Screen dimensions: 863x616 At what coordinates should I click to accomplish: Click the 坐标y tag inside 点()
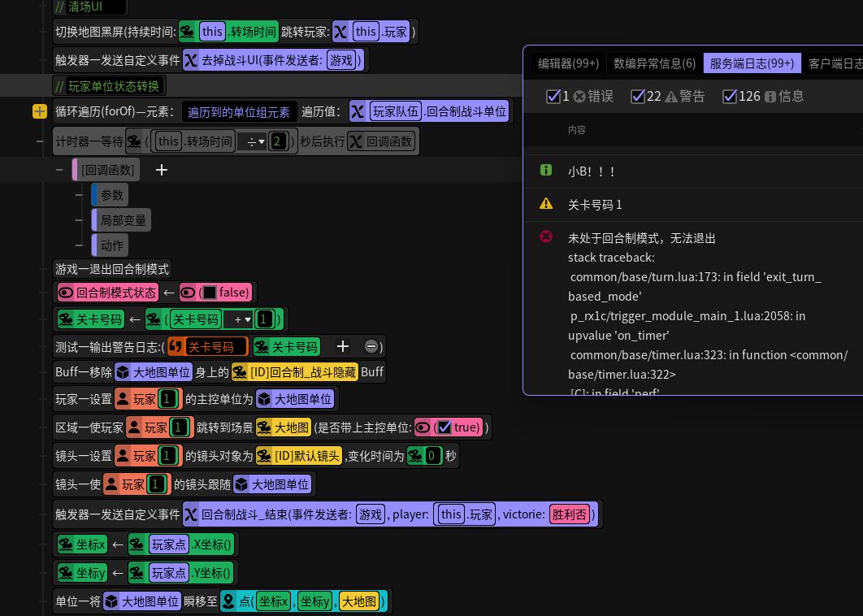[314, 601]
